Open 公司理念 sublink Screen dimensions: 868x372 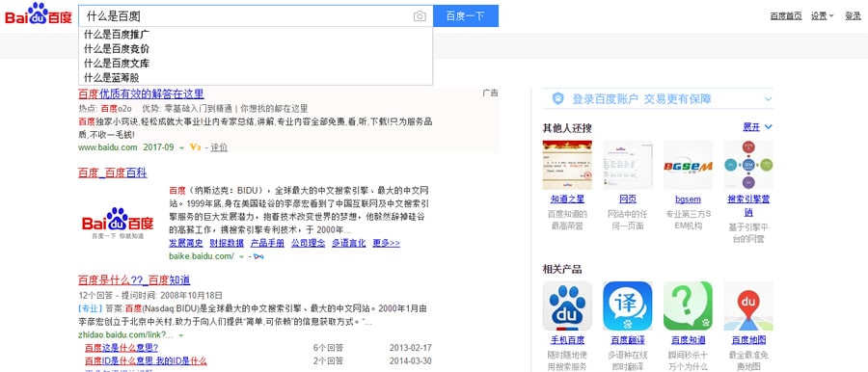pyautogui.click(x=309, y=243)
